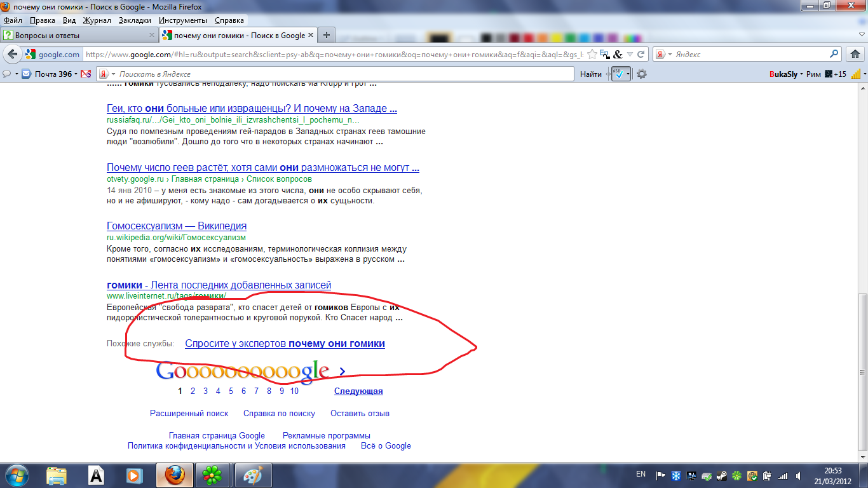Click the yellow traffic bars icon
This screenshot has height=488, width=868.
855,74
